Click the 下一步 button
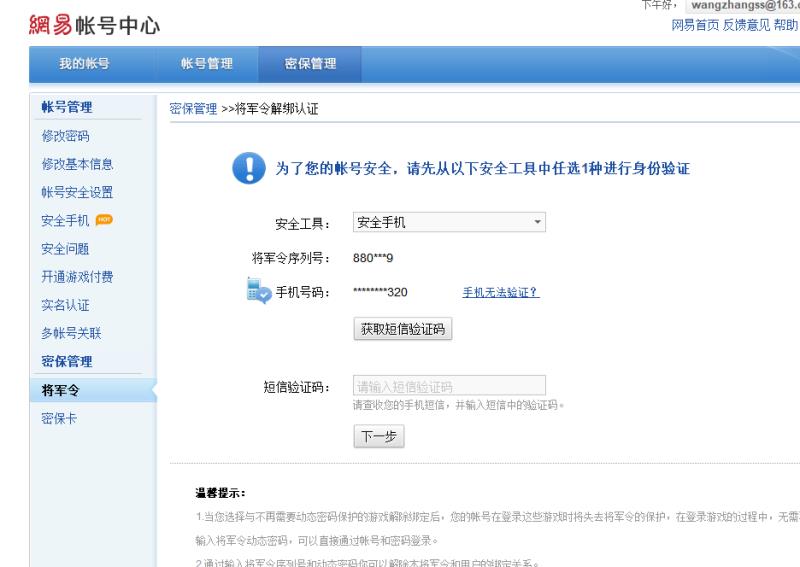Image resolution: width=800 pixels, height=567 pixels. click(379, 437)
